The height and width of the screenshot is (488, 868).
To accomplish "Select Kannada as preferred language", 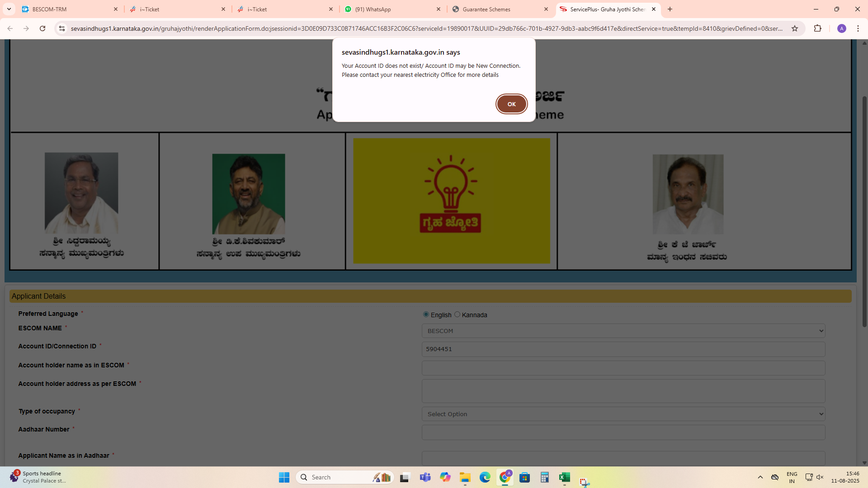I will pyautogui.click(x=457, y=314).
